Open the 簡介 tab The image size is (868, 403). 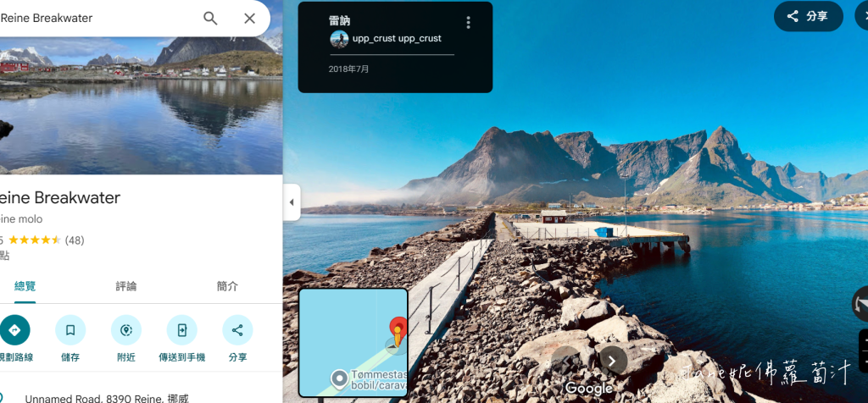tap(227, 286)
